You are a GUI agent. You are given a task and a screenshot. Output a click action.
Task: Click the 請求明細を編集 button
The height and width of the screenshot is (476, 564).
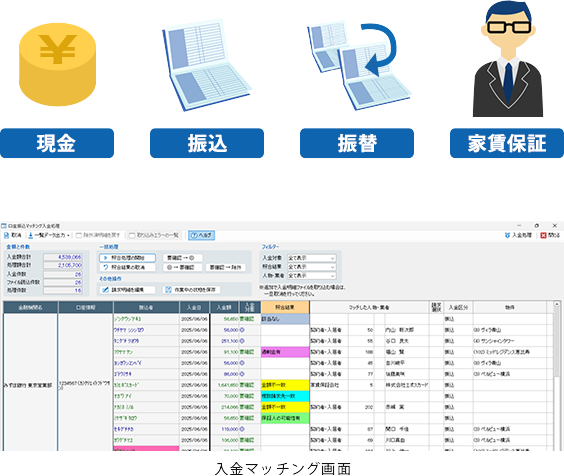127,290
